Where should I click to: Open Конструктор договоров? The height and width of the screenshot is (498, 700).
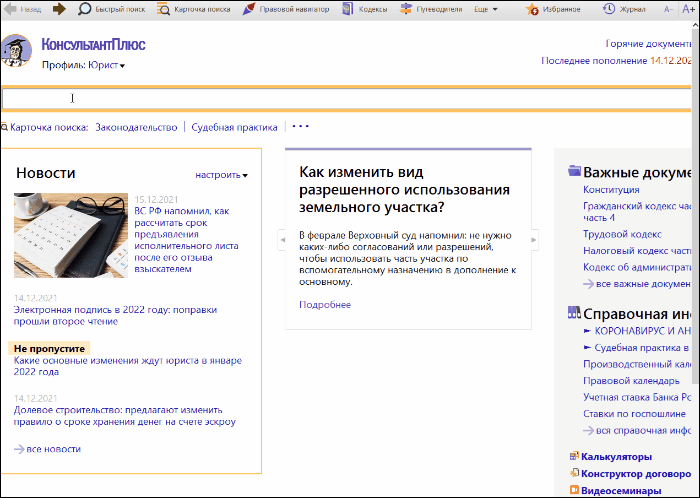point(636,474)
